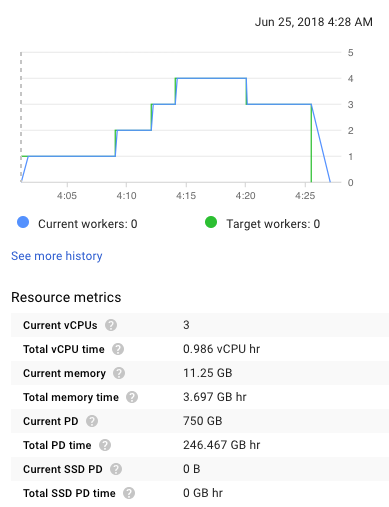The width and height of the screenshot is (389, 507).
Task: Open help icon next to Current vCPUs
Action: coord(111,325)
